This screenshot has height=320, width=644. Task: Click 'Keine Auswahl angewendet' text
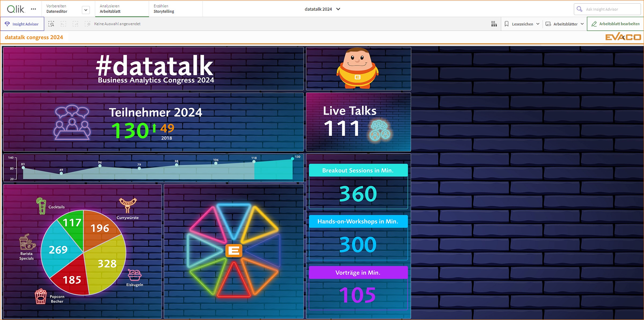pos(117,24)
